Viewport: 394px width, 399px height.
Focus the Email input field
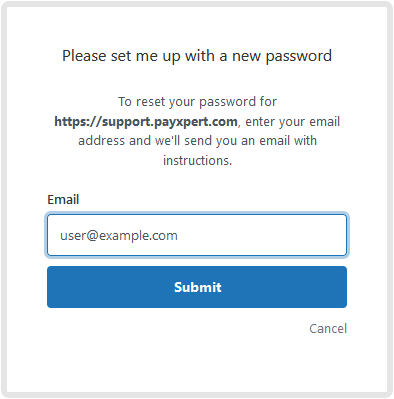coord(197,235)
